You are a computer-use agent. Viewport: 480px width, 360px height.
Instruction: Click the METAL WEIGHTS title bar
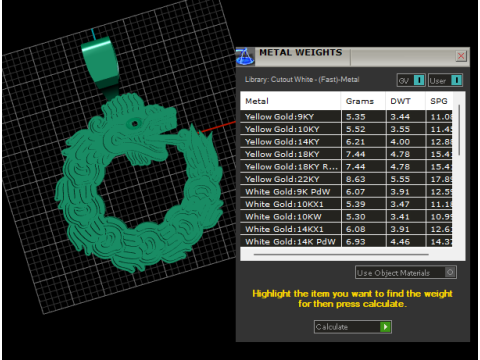click(353, 56)
